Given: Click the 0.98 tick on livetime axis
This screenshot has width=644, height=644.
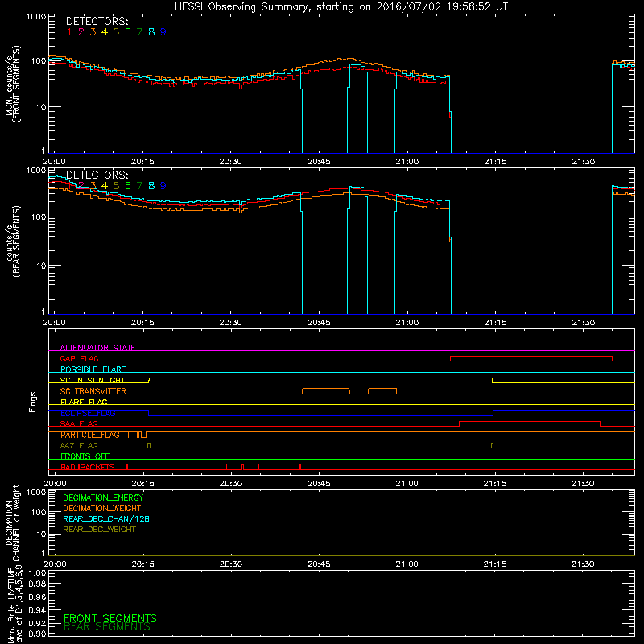Looking at the screenshot, I should (37, 584).
